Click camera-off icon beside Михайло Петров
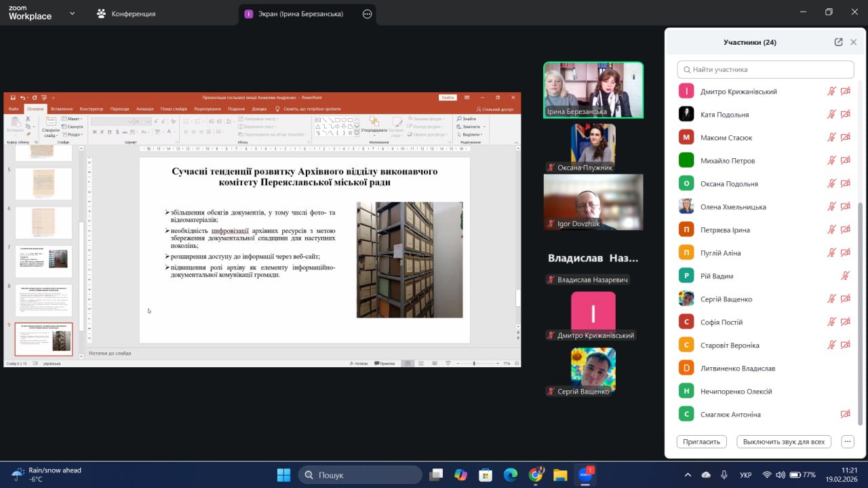The height and width of the screenshot is (488, 868). (x=845, y=161)
